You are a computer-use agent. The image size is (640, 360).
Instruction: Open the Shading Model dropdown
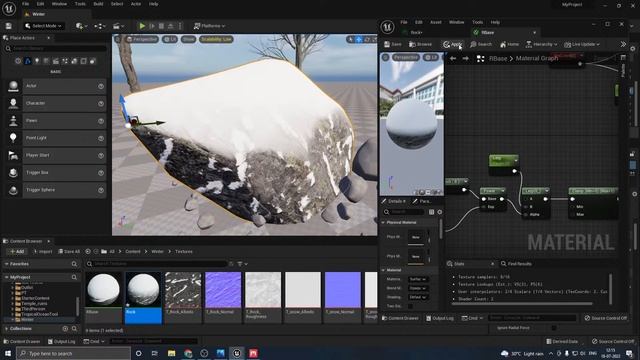click(x=418, y=297)
